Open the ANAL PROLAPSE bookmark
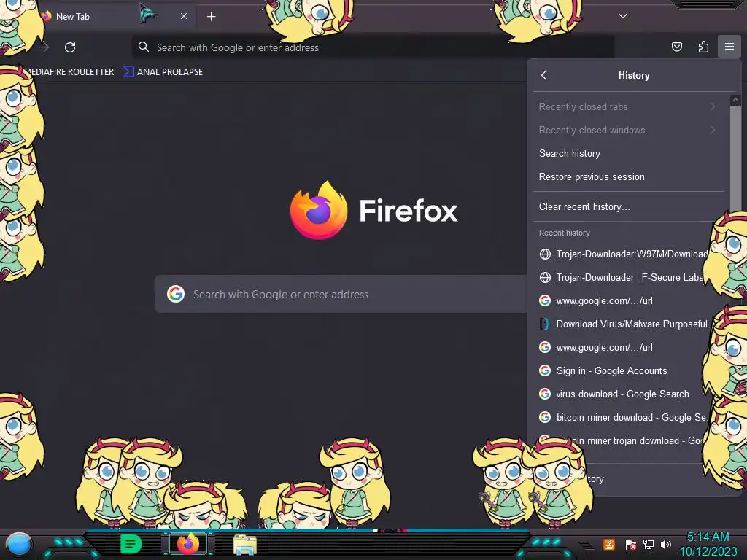747x560 pixels. click(x=163, y=72)
